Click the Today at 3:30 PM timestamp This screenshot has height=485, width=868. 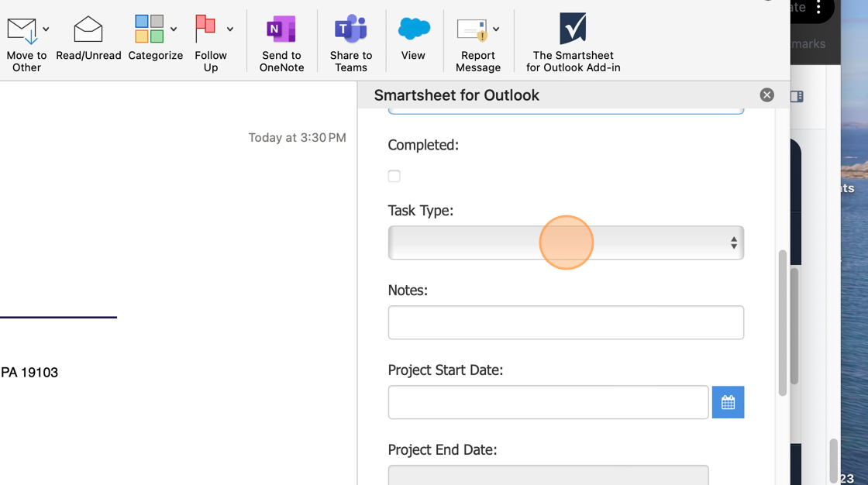pos(298,138)
